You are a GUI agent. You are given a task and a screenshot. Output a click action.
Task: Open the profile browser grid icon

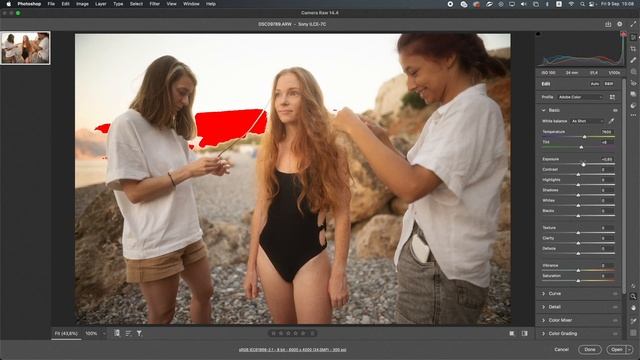click(612, 97)
